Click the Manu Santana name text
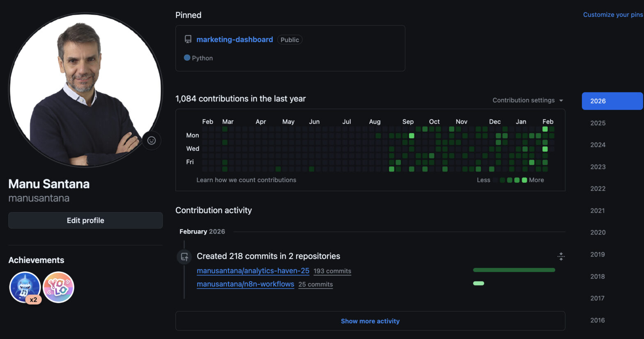The height and width of the screenshot is (339, 644). [49, 184]
